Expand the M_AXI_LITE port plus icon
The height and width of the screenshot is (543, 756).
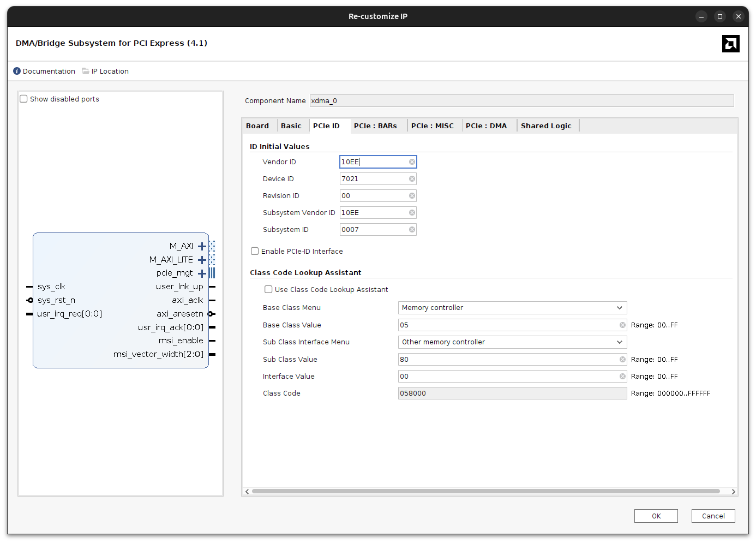(202, 260)
